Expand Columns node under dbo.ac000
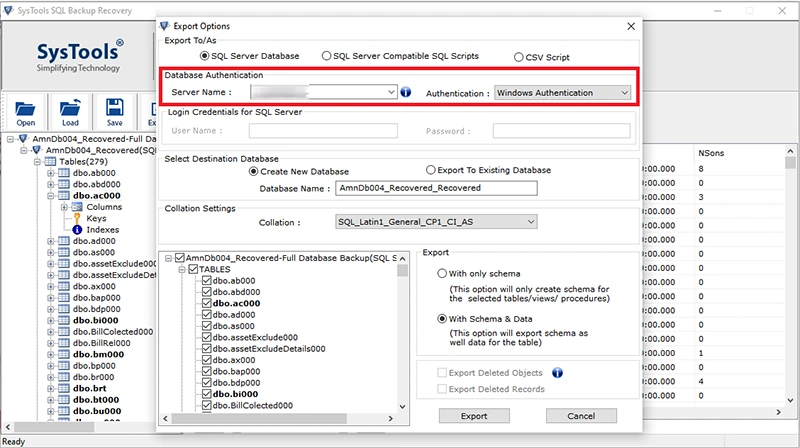The height and width of the screenshot is (448, 800). (64, 207)
